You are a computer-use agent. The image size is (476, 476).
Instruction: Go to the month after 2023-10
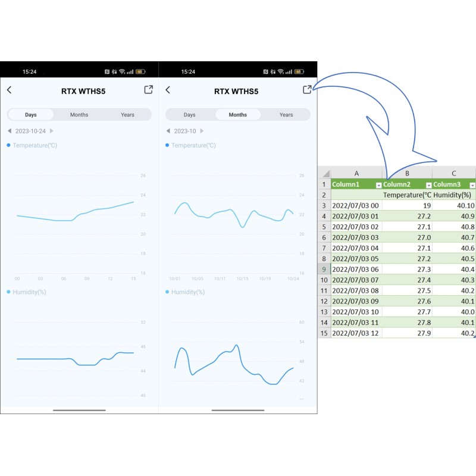click(x=202, y=131)
